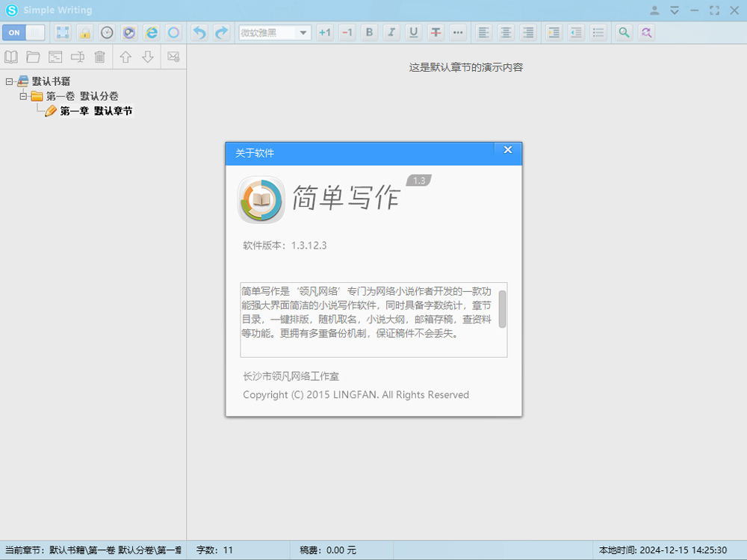Click the 稿费: 0.00 元 status entry
Image resolution: width=747 pixels, height=560 pixels.
328,550
